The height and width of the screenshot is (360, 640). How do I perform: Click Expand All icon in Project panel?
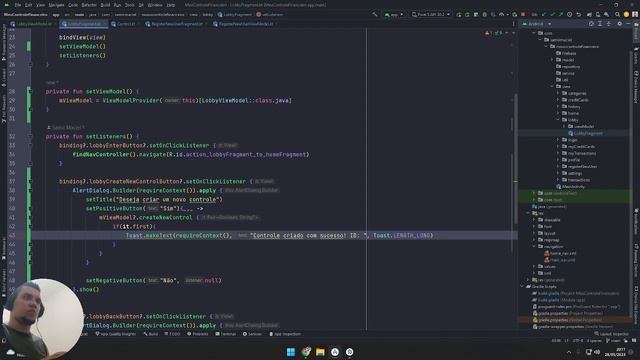coord(600,24)
